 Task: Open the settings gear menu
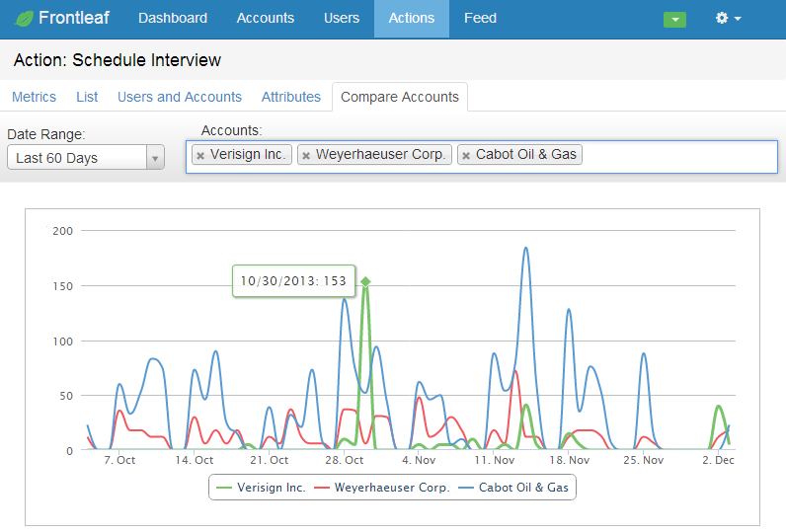click(728, 19)
